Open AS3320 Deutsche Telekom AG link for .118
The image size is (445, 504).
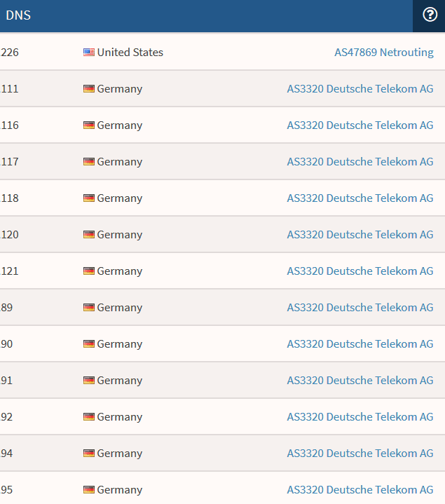coord(360,198)
